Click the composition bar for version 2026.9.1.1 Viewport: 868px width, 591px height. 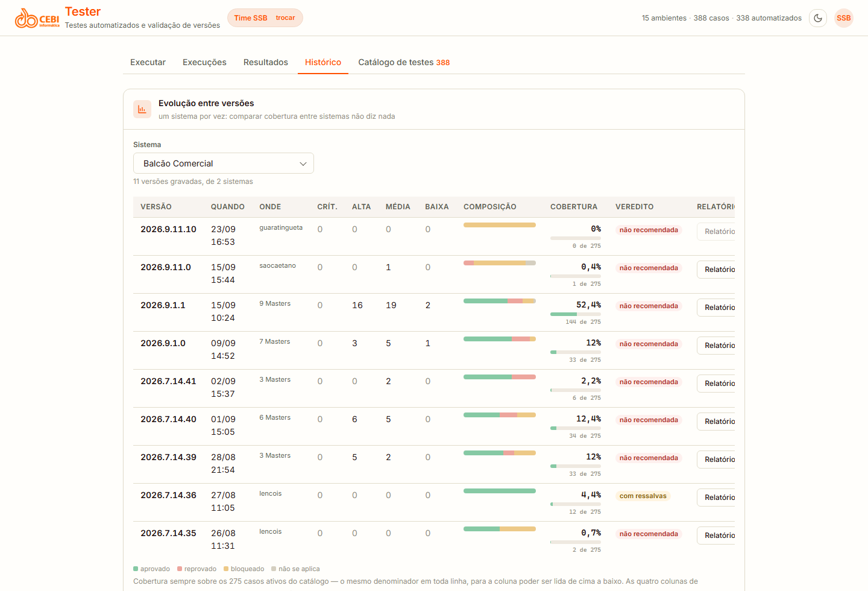[x=500, y=301]
